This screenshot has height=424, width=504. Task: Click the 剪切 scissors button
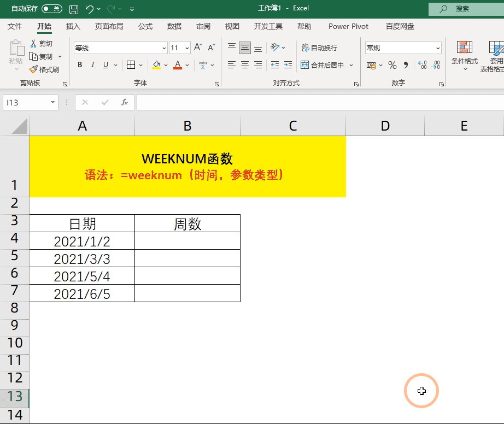[x=42, y=43]
